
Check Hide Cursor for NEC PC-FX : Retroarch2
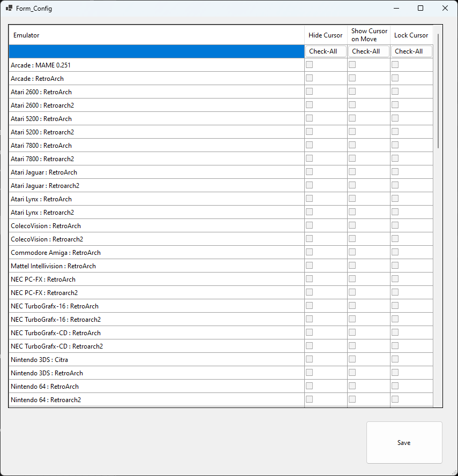point(309,292)
